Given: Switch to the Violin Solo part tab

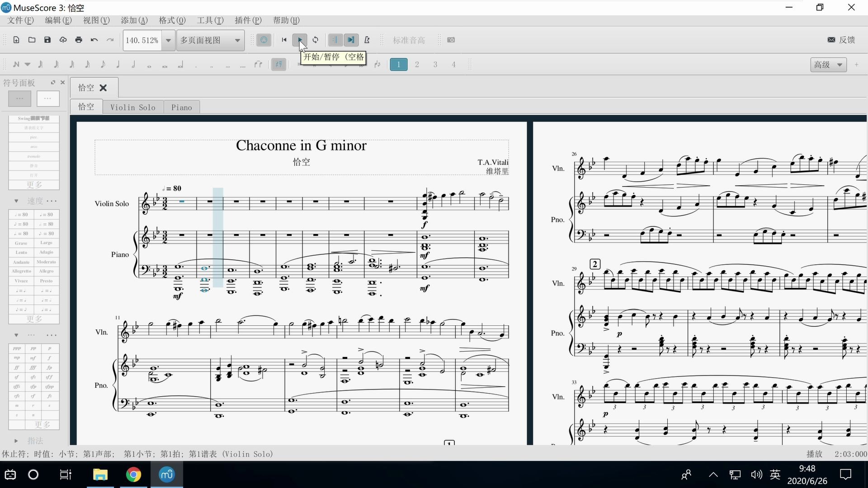Looking at the screenshot, I should (x=133, y=107).
